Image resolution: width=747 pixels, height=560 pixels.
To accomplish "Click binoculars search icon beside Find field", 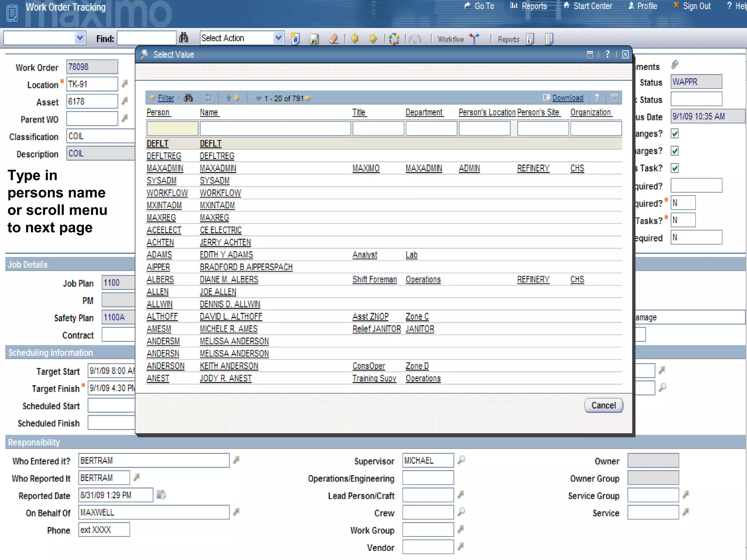I will click(183, 38).
